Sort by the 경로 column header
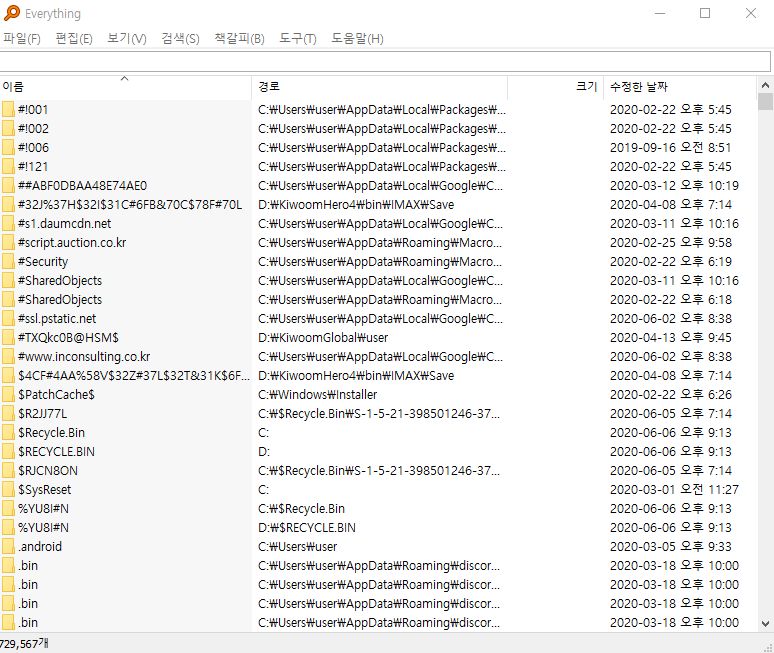This screenshot has width=774, height=653. click(x=380, y=87)
